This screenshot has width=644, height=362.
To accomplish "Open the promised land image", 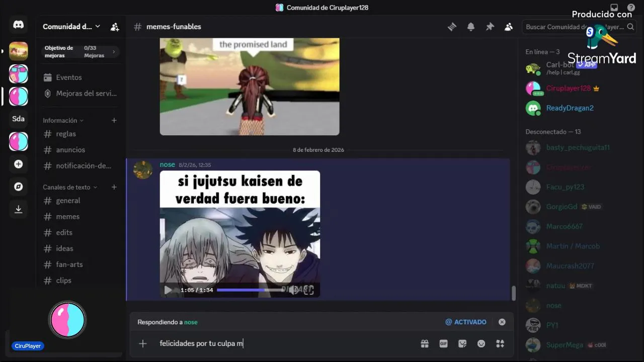I will pyautogui.click(x=250, y=86).
